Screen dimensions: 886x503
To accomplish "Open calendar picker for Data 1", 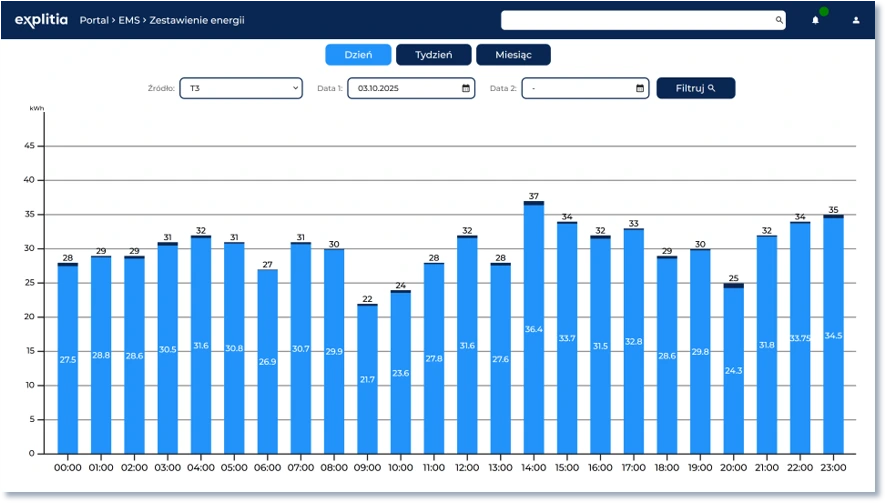I will [466, 88].
